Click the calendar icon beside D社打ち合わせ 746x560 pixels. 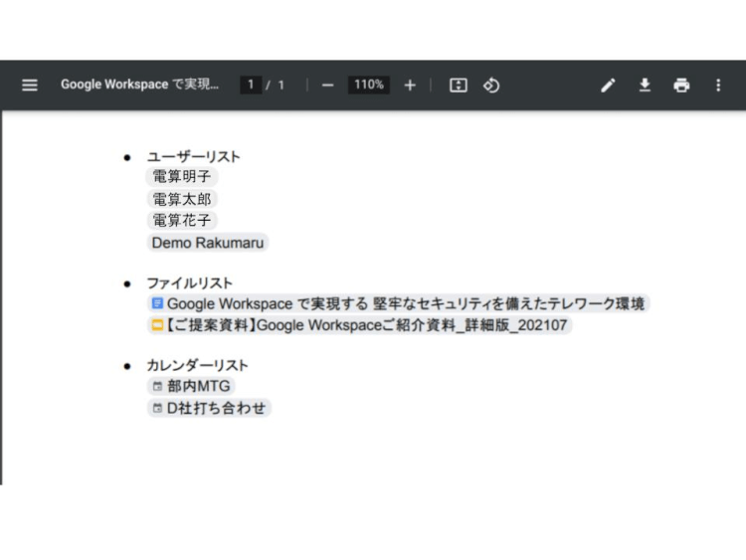[x=157, y=408]
